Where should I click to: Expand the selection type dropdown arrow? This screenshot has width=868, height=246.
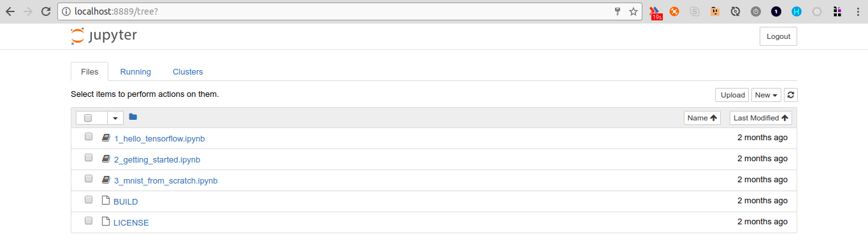pyautogui.click(x=115, y=118)
